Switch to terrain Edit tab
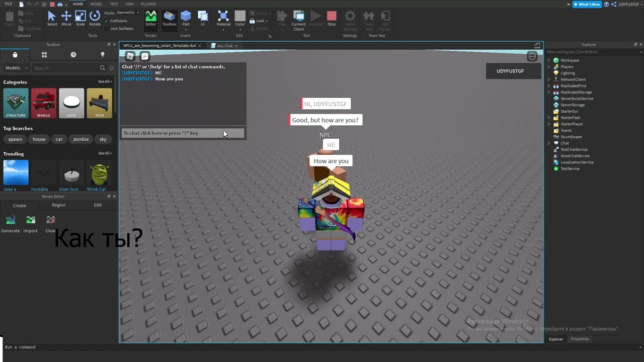This screenshot has width=644, height=362. click(x=98, y=205)
